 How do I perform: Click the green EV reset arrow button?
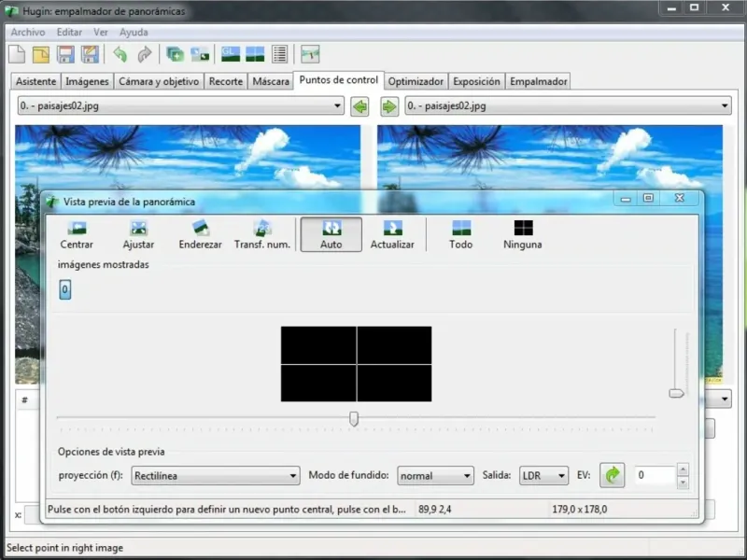[613, 475]
